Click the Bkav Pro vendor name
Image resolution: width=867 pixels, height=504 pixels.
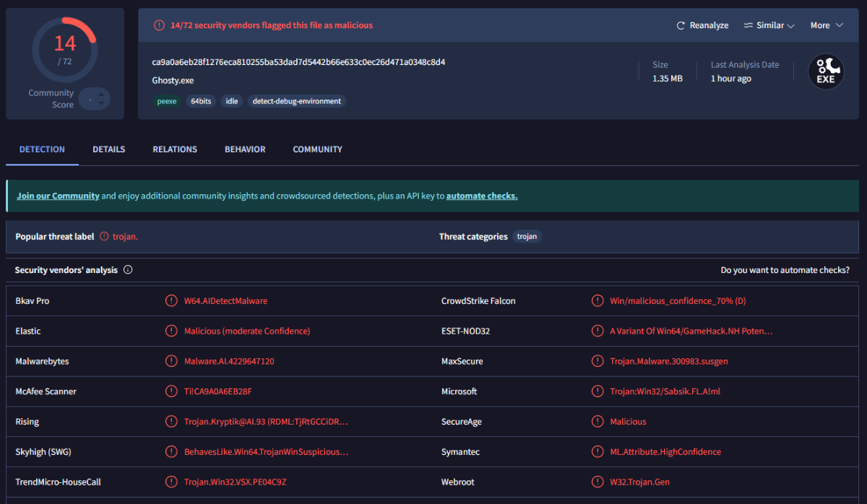point(33,300)
